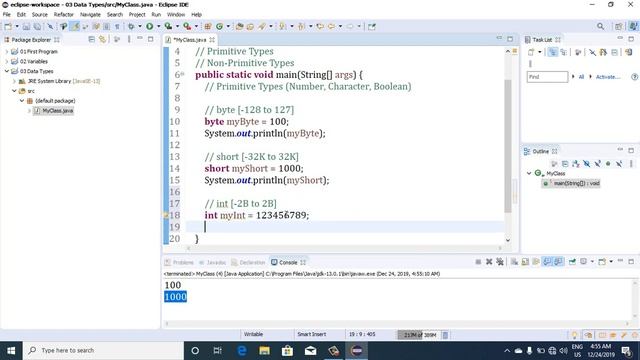
Task: Click the Open Type icon in toolbar
Action: tap(240, 27)
